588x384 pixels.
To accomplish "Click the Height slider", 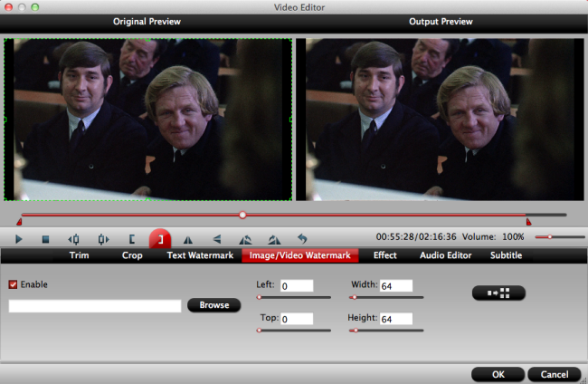I will click(x=386, y=331).
